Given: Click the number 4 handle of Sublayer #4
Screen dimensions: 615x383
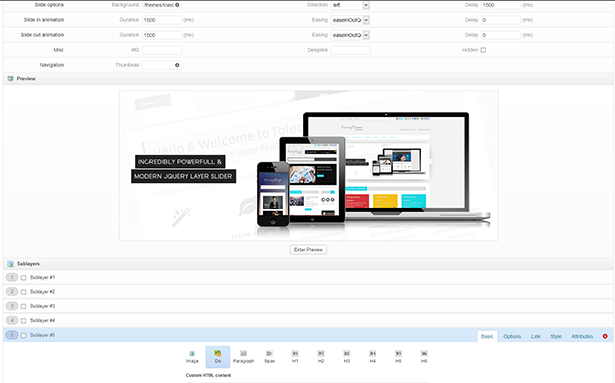Looking at the screenshot, I should coord(12,320).
